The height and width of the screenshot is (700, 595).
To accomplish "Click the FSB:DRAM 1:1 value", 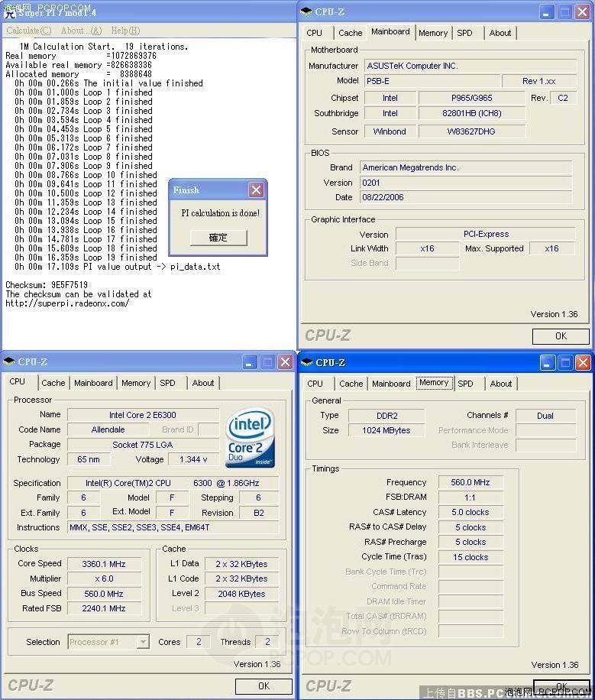I will pyautogui.click(x=471, y=497).
